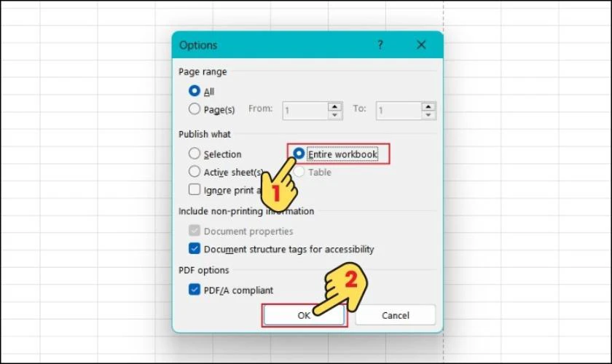Click the Cancel button
This screenshot has width=612, height=364.
pyautogui.click(x=396, y=315)
